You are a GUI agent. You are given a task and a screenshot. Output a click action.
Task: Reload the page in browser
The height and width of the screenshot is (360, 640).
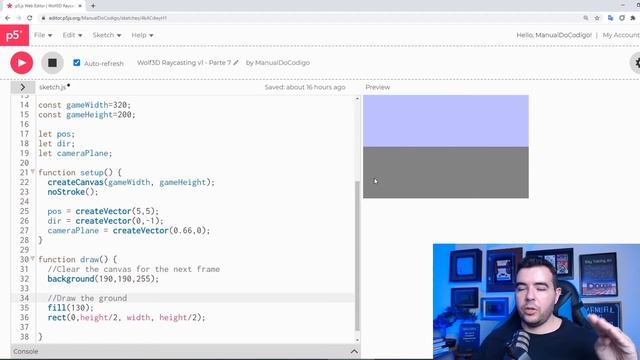point(30,18)
